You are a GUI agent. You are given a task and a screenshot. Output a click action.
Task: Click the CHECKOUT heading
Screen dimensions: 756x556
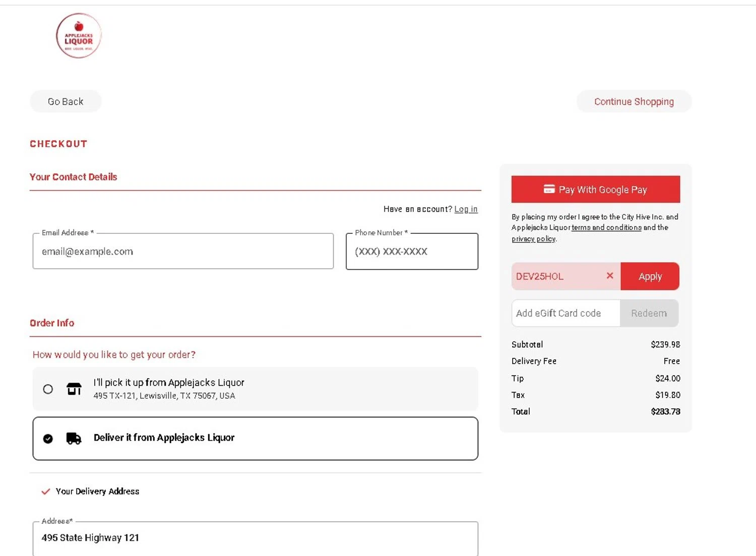tap(58, 144)
